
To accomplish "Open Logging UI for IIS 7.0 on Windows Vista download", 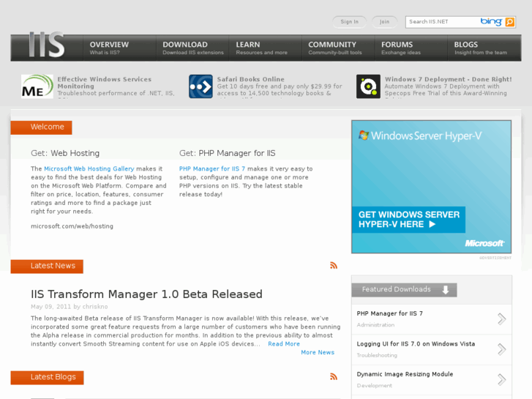I will tap(416, 343).
